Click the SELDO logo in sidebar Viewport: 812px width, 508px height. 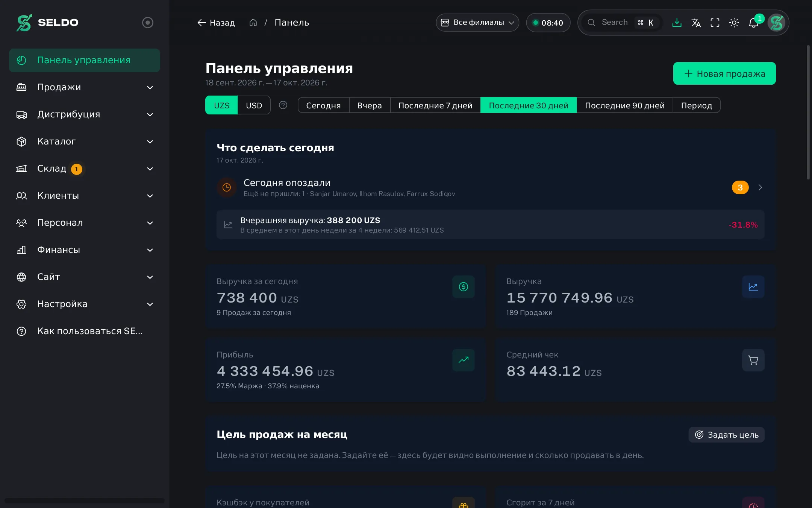pyautogui.click(x=47, y=23)
